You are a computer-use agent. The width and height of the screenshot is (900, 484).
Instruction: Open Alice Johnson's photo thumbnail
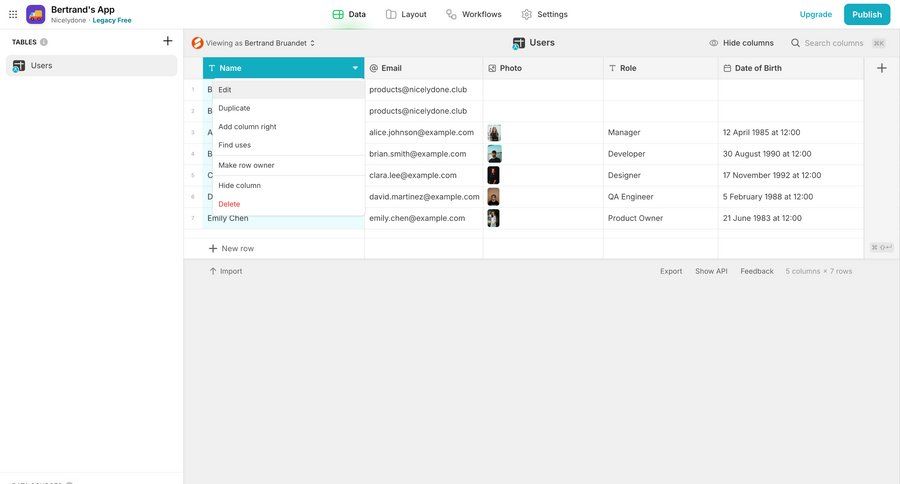click(494, 133)
